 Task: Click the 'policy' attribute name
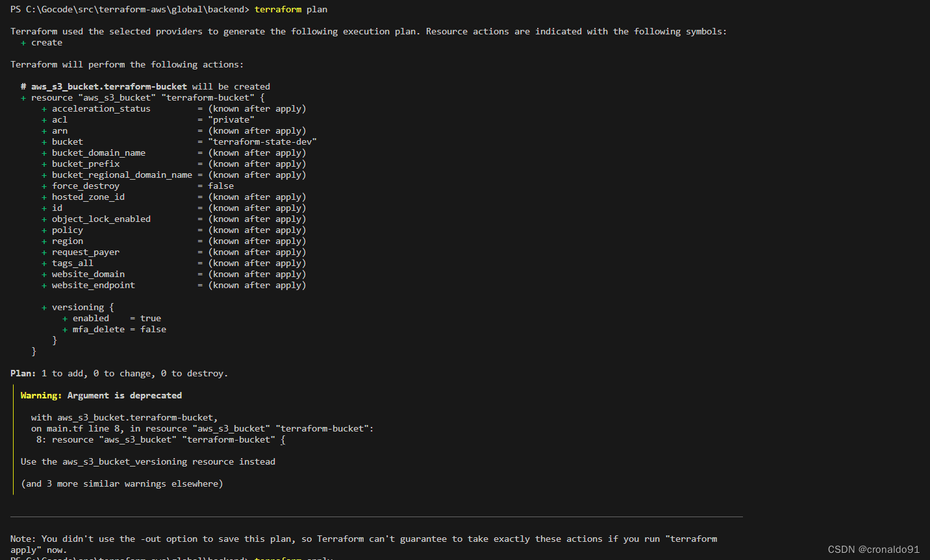click(x=68, y=230)
